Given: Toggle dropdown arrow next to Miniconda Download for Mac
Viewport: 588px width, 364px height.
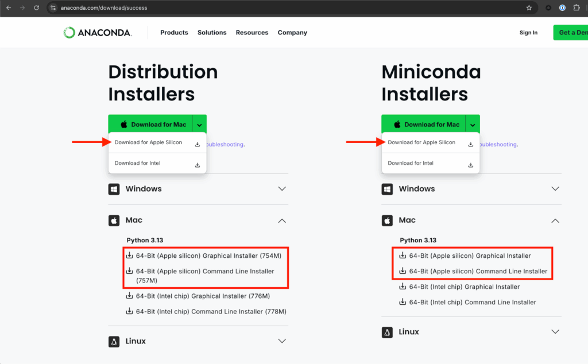Looking at the screenshot, I should (473, 125).
